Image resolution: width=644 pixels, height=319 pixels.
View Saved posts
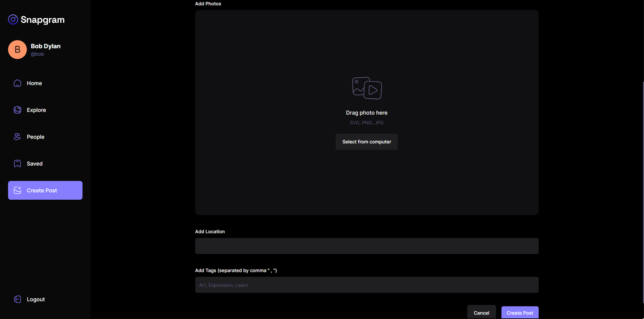35,164
